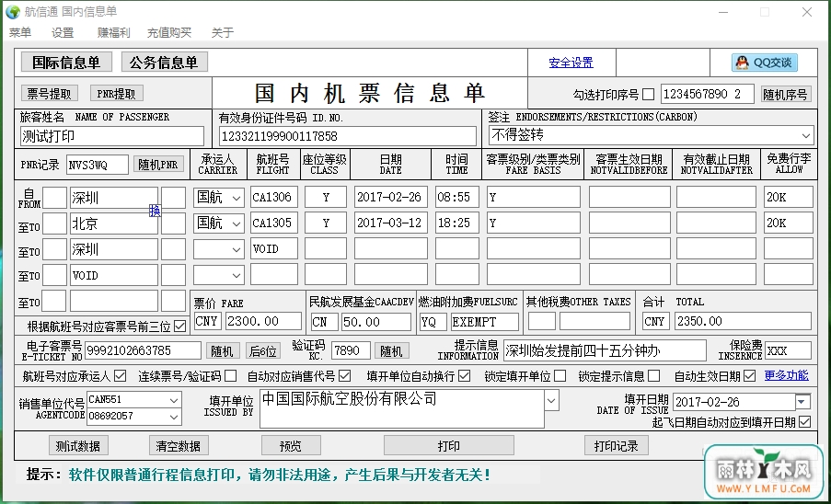Open the 菜单 menu
Image resolution: width=831 pixels, height=504 pixels.
coord(20,32)
